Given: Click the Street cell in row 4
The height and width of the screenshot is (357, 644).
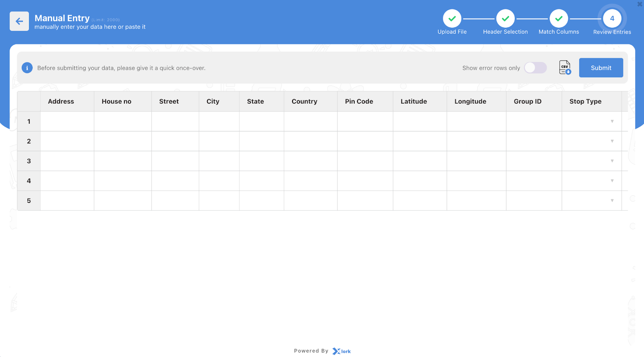Looking at the screenshot, I should (175, 181).
